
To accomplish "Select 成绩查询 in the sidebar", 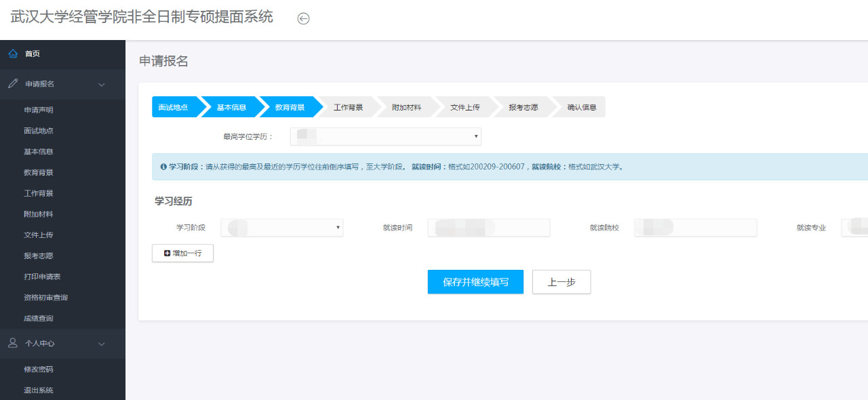I will point(38,319).
